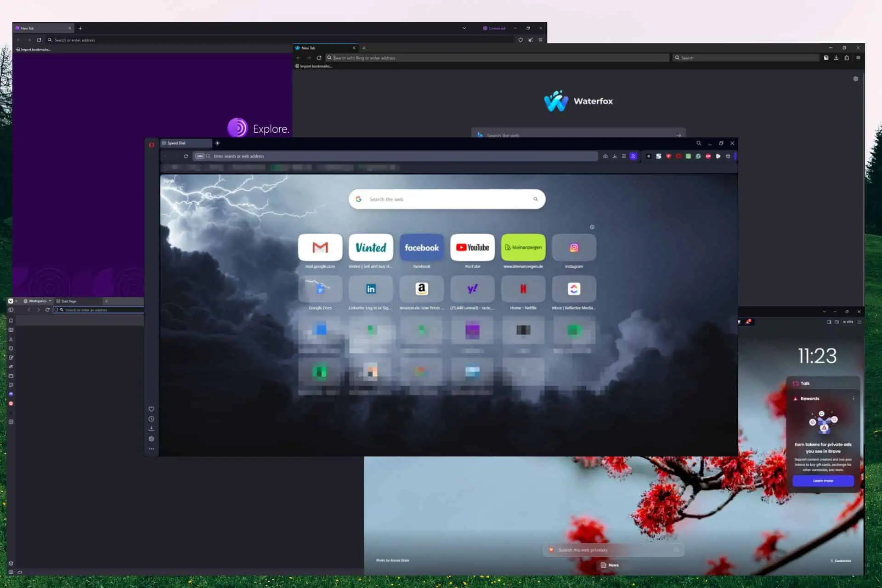Open a new tab in Opera

[x=217, y=143]
